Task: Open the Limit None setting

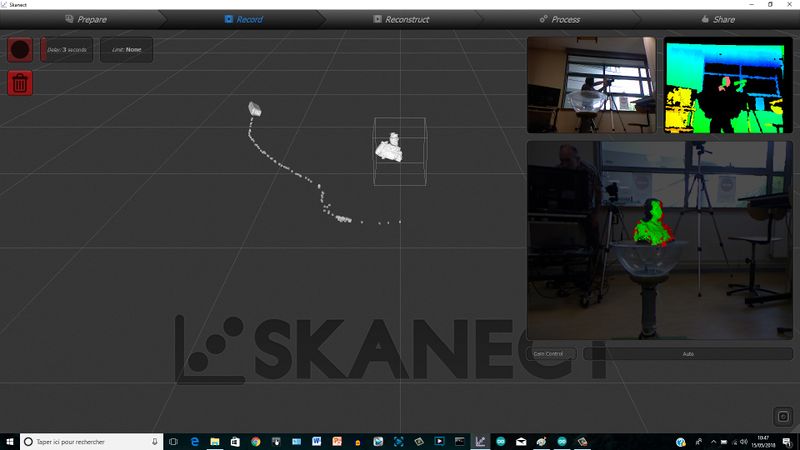Action: click(x=126, y=49)
